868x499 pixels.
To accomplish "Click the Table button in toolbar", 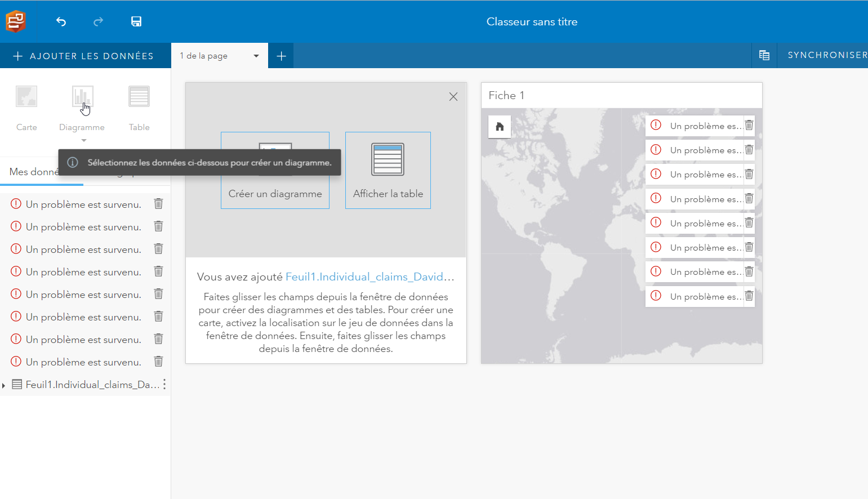I will point(139,109).
